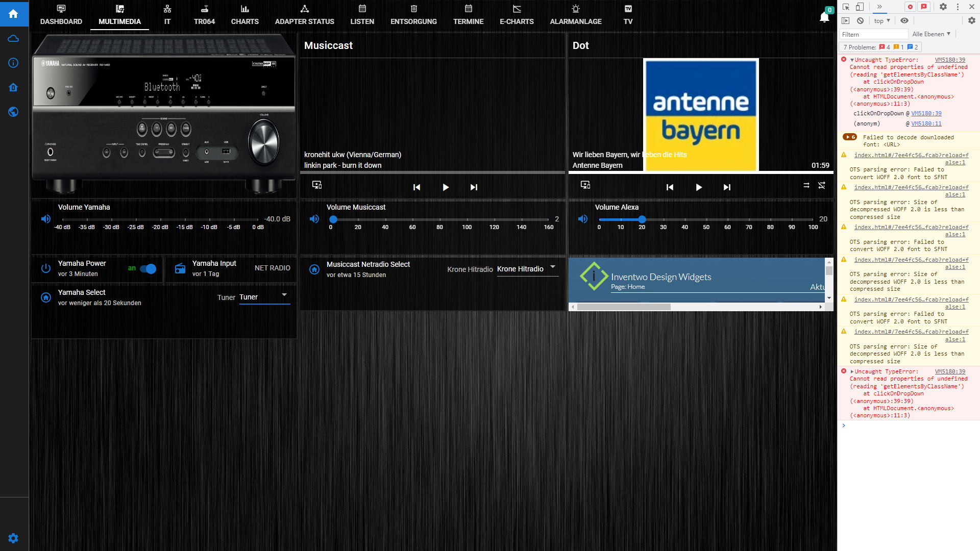This screenshot has width=980, height=551.
Task: Click the Inventwo widget horizontal scrollbar
Action: pos(624,307)
